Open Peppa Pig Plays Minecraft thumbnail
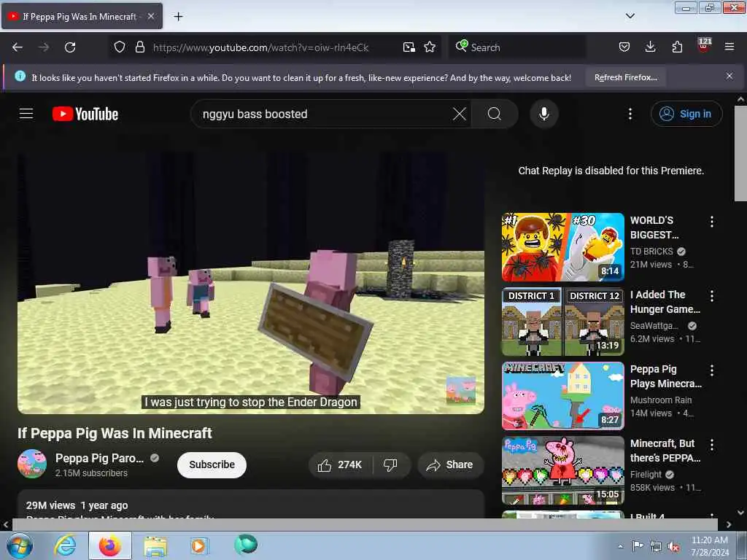747x560 pixels. coord(562,396)
